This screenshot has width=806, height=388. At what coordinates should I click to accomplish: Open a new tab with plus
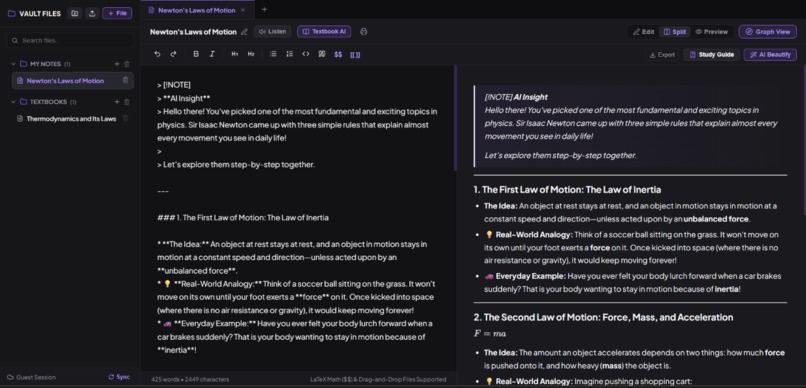pyautogui.click(x=264, y=9)
